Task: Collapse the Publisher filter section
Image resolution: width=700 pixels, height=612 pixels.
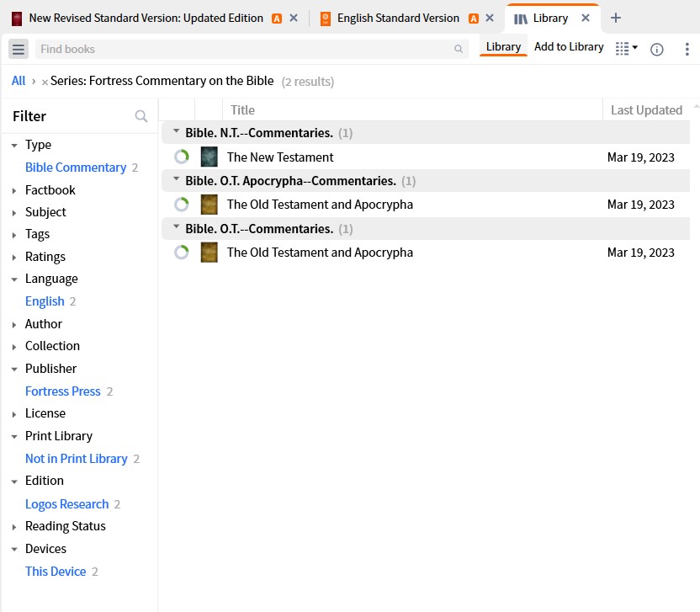Action: coord(14,370)
